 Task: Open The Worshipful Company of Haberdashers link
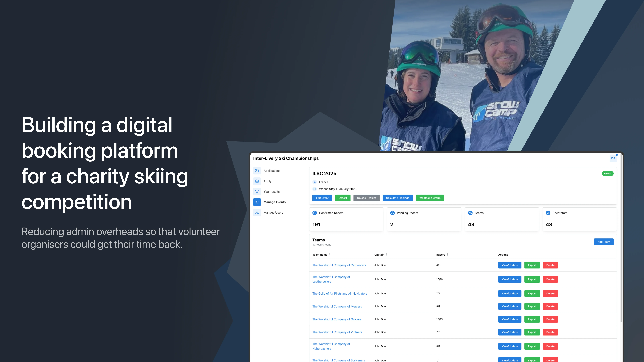tap(331, 346)
